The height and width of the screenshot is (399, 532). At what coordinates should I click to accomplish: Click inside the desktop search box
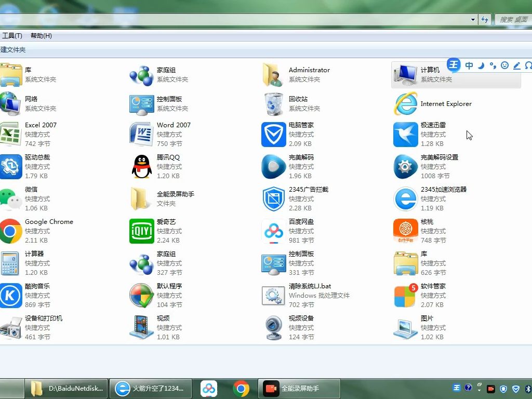tap(514, 19)
